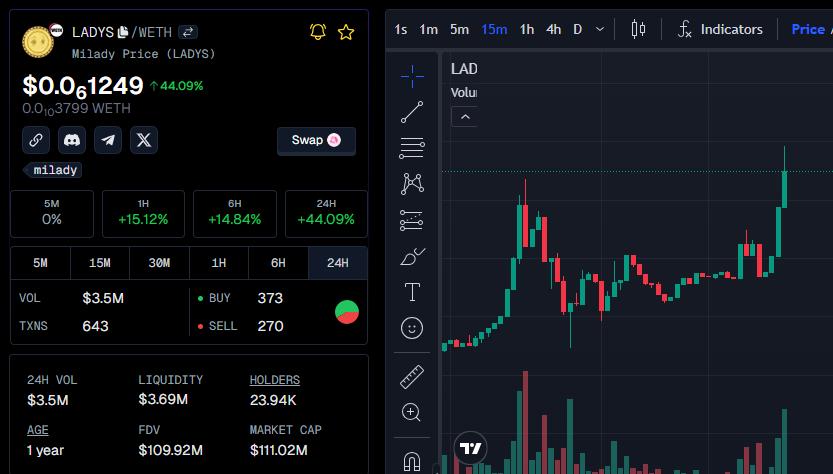Select the brush drawing tool
This screenshot has height=474, width=833.
click(412, 256)
